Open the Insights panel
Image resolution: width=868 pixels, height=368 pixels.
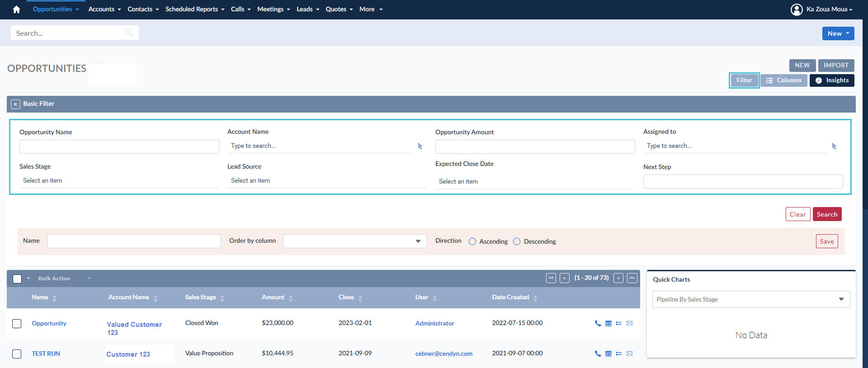click(x=832, y=80)
